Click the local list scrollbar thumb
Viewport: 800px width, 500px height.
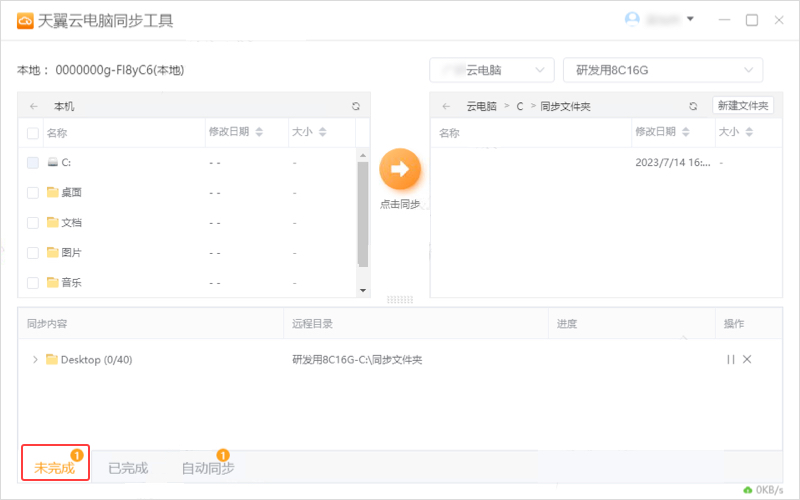coord(363,214)
